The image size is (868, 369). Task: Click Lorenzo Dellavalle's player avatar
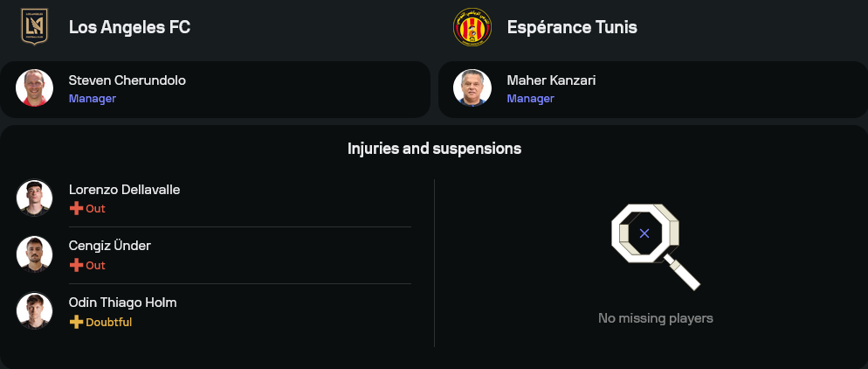point(35,198)
